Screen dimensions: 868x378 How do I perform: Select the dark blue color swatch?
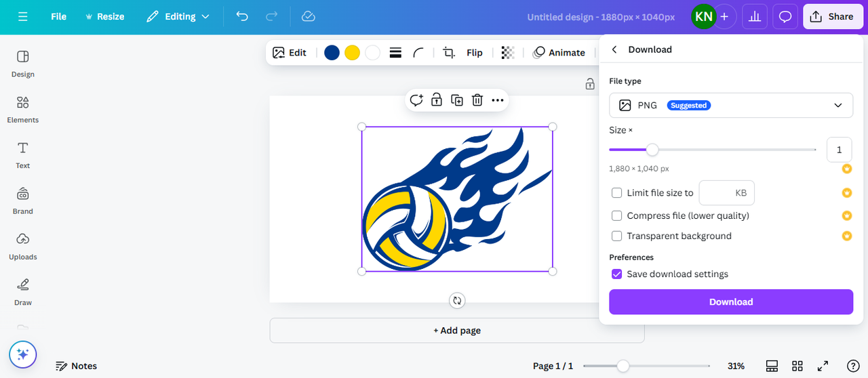point(332,53)
